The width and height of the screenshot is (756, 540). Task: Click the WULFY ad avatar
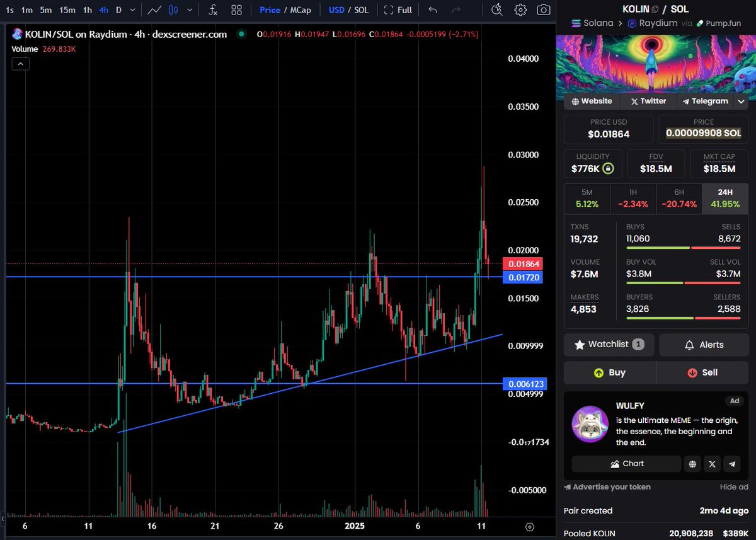[x=590, y=424]
